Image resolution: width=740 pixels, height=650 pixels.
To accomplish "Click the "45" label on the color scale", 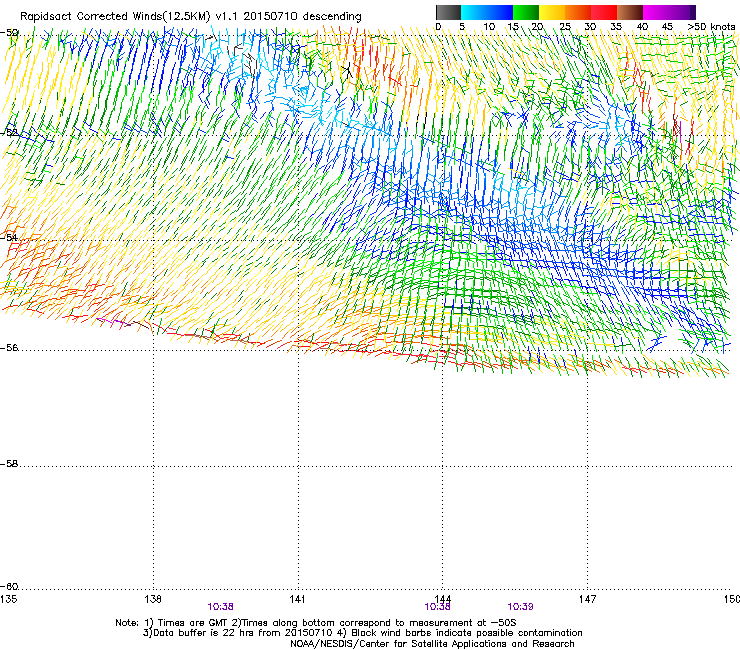I will (667, 27).
